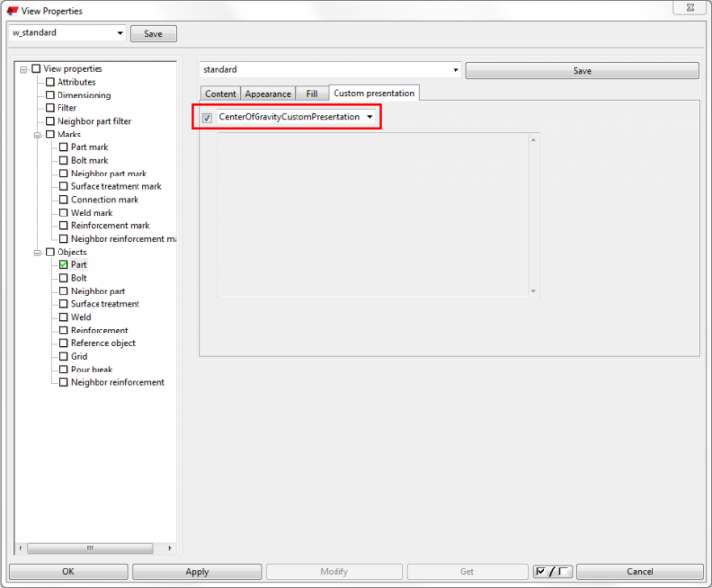
Task: Uncheck the CenterOfGravityCustomPresentation checkbox
Action: pyautogui.click(x=207, y=118)
